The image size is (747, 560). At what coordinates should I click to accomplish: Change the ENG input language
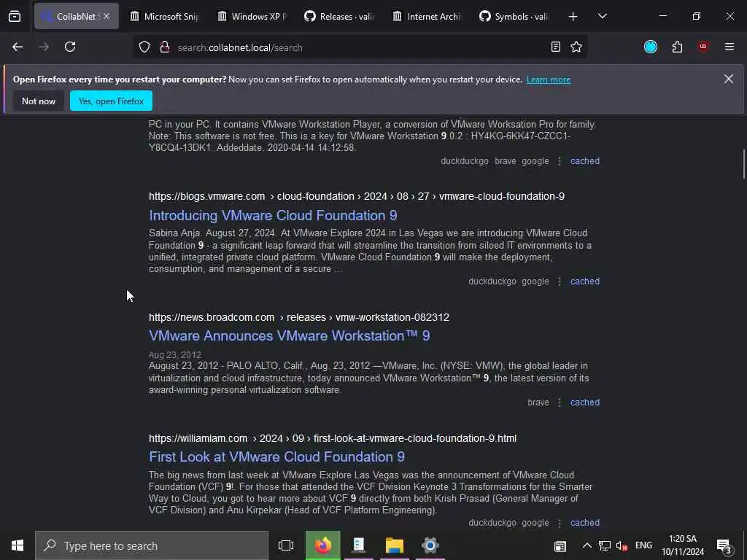(643, 545)
